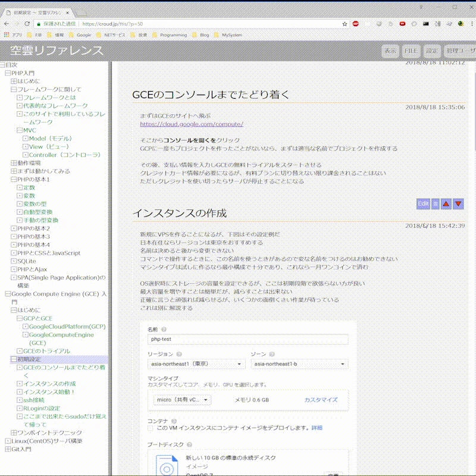Open the 設定 header menu
This screenshot has width=476, height=476.
431,51
